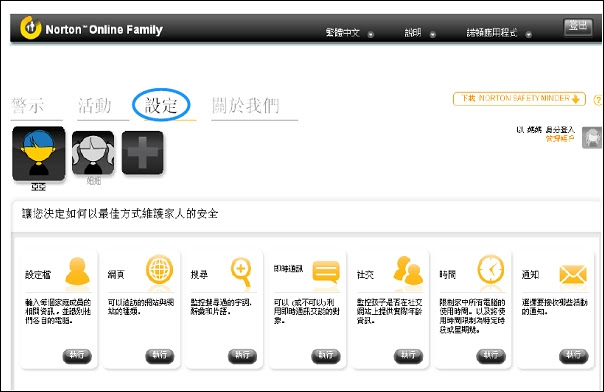
Task: Run 執行 on the 網頁 card
Action: click(x=159, y=356)
